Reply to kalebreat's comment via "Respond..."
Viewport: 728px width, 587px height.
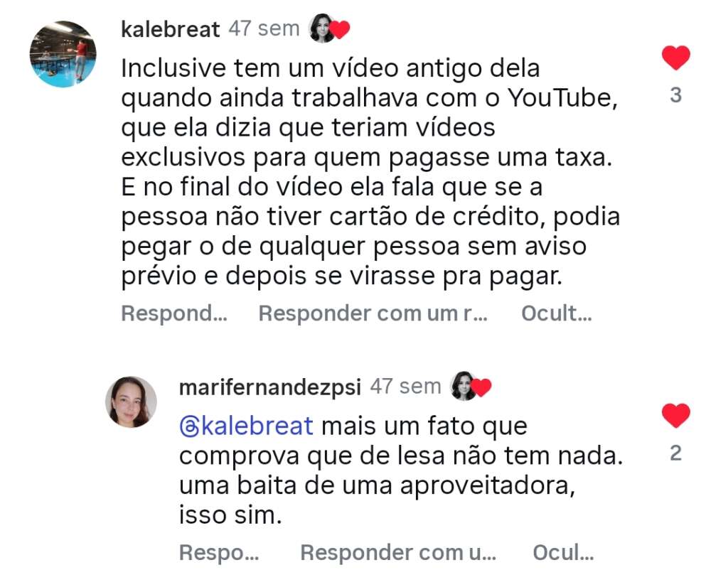point(174,313)
